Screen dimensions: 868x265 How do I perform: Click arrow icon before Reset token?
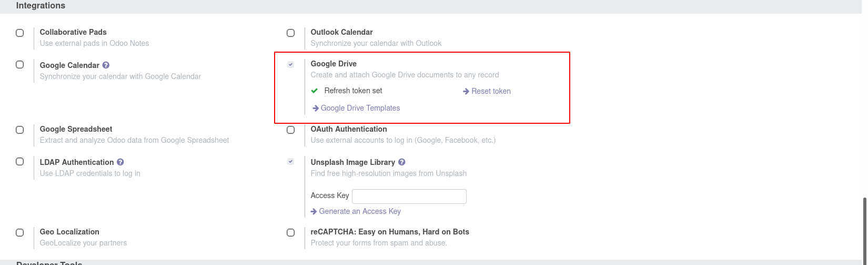(x=466, y=91)
